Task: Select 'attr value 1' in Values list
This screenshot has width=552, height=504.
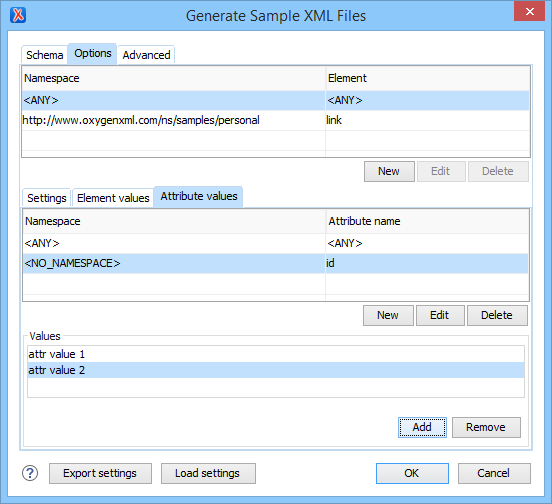Action: 276,354
